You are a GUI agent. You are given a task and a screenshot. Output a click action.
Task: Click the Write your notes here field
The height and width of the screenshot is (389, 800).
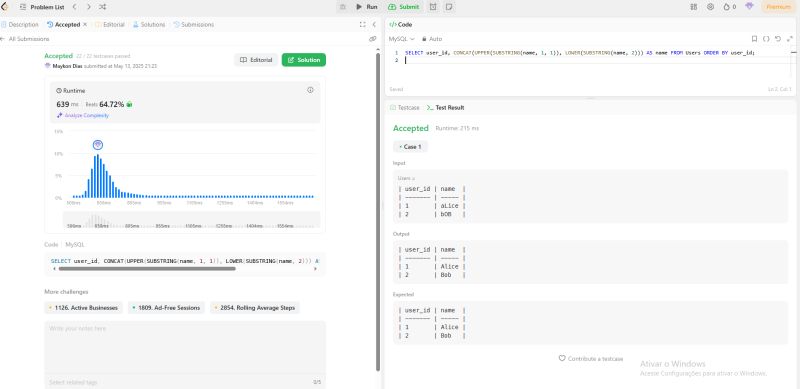tap(185, 347)
